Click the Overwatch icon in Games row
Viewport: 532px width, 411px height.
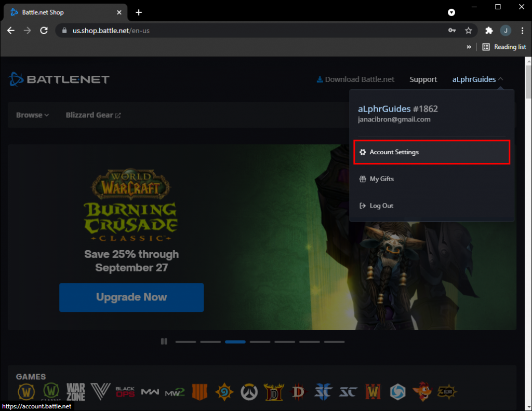coord(249,392)
